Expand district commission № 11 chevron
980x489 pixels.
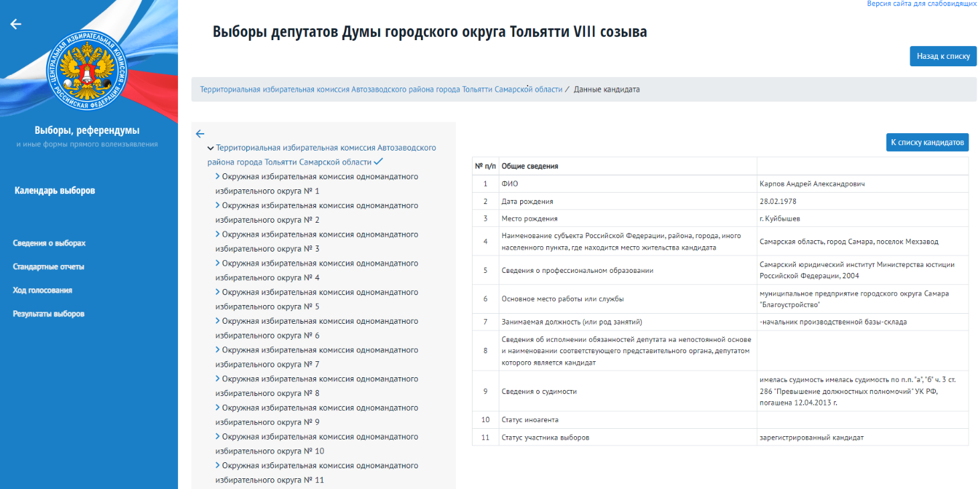[218, 466]
